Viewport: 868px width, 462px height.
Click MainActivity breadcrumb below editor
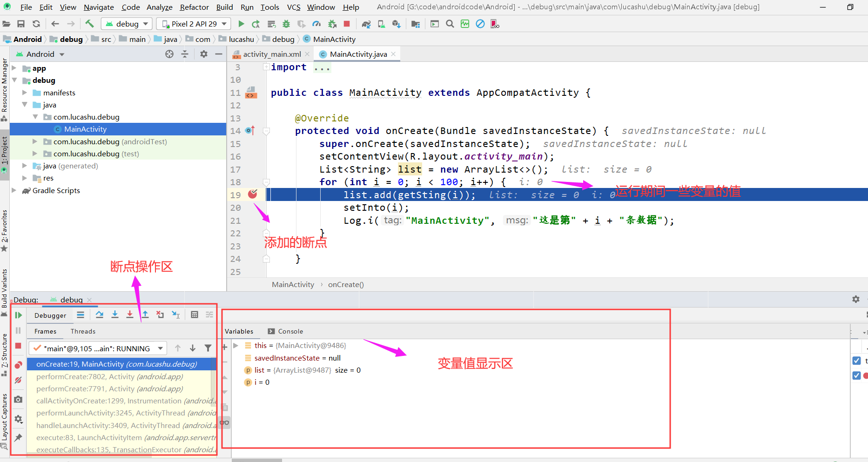click(293, 284)
